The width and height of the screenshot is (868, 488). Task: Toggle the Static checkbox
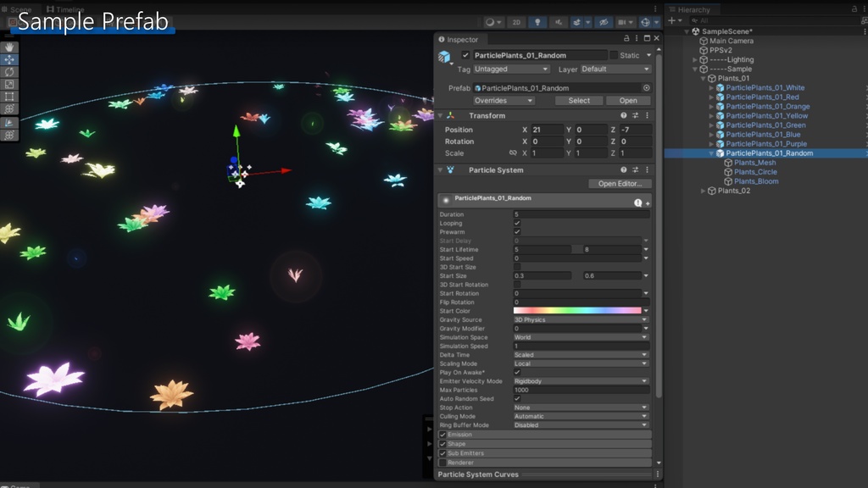pyautogui.click(x=614, y=55)
